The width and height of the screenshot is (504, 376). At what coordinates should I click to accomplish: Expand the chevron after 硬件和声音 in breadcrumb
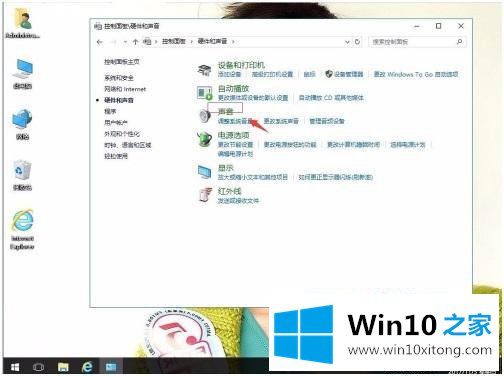[233, 42]
